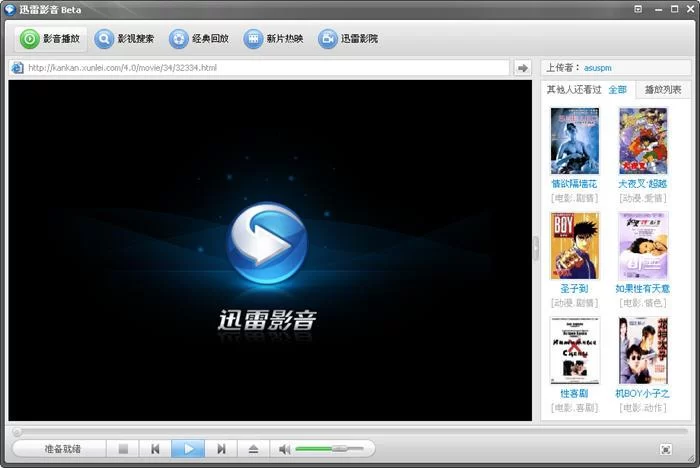This screenshot has width=700, height=468.
Task: Click the 情欲隔墙花 title link
Action: click(574, 184)
